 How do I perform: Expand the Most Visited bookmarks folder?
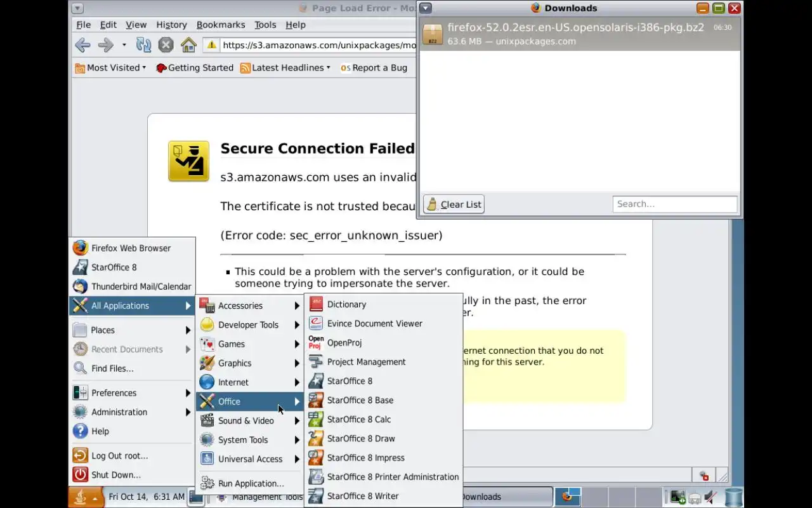tap(111, 68)
